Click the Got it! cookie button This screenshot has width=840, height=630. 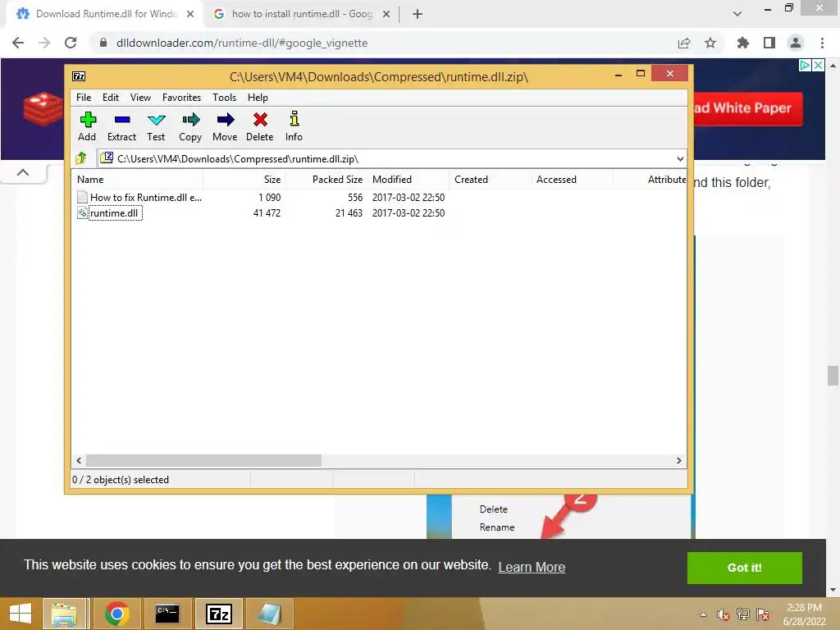click(744, 568)
